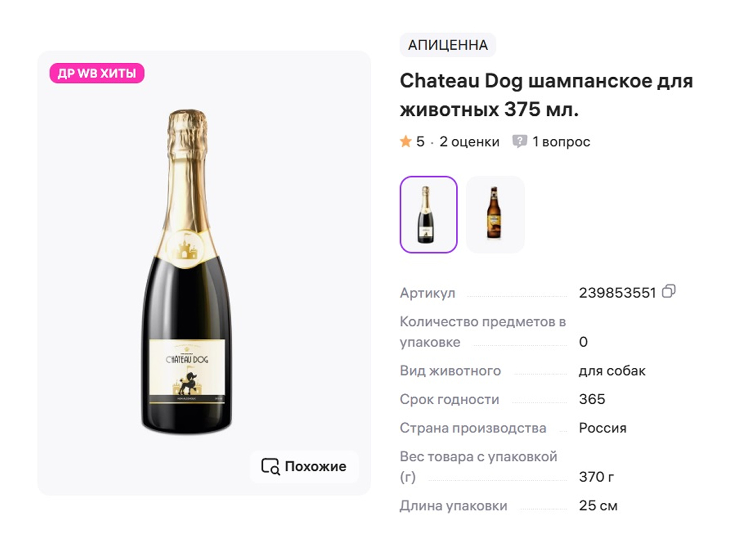Click the Похожие button label
756x546 pixels.
pyautogui.click(x=315, y=466)
